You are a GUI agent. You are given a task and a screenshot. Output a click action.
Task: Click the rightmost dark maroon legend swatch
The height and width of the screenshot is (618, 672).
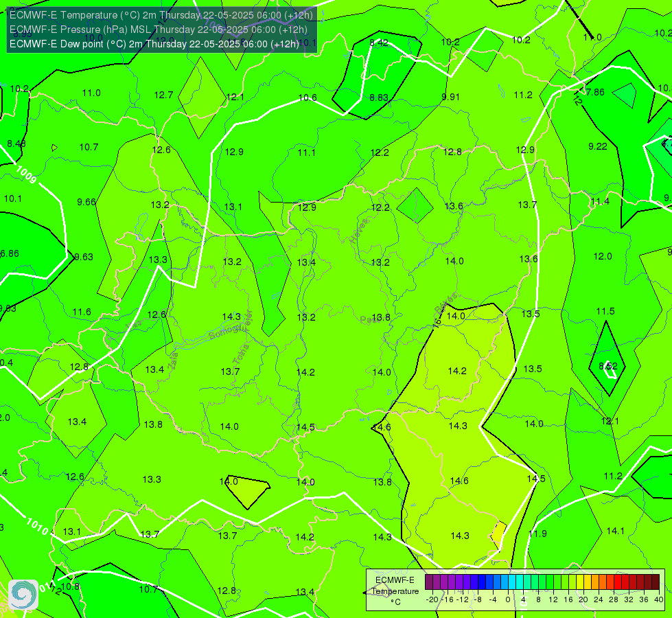[x=656, y=582]
